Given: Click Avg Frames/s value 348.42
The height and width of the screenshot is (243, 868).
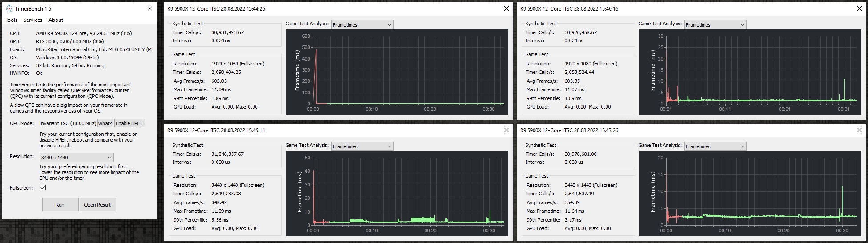Looking at the screenshot, I should [x=219, y=202].
